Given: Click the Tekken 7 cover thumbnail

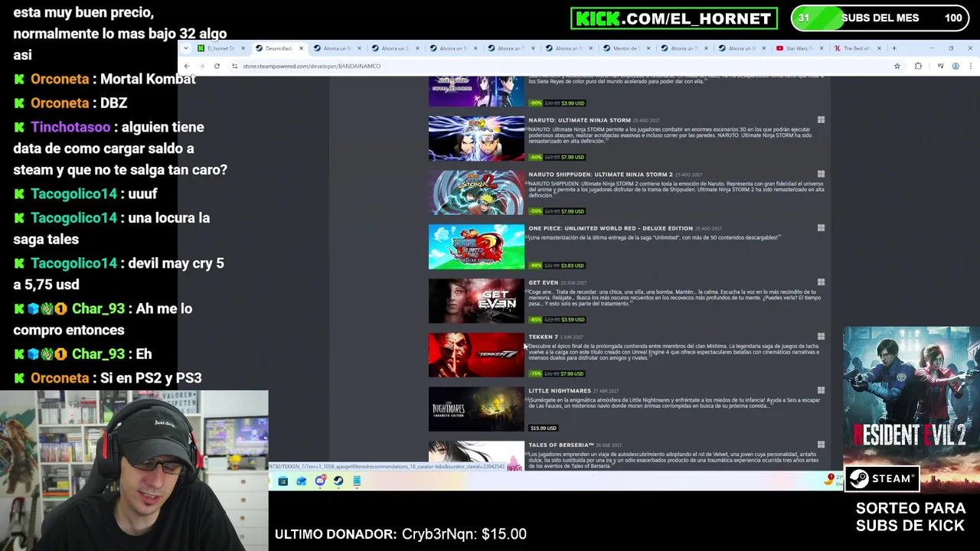Looking at the screenshot, I should tap(476, 355).
